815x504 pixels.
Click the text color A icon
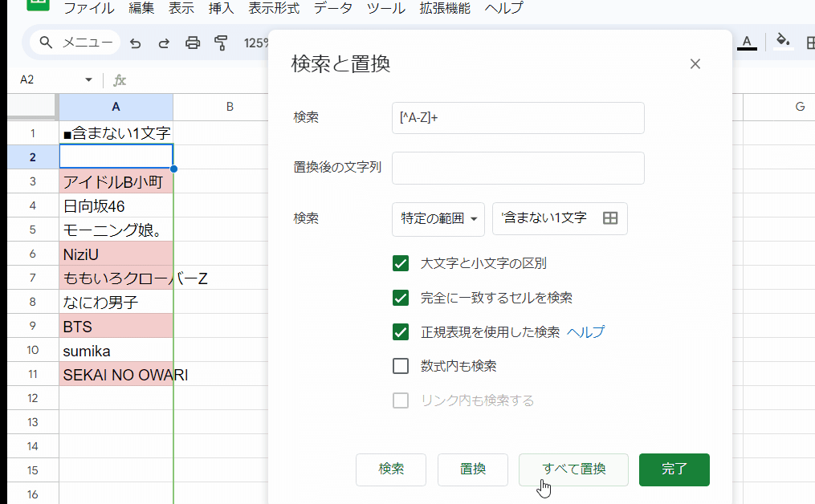(x=747, y=43)
